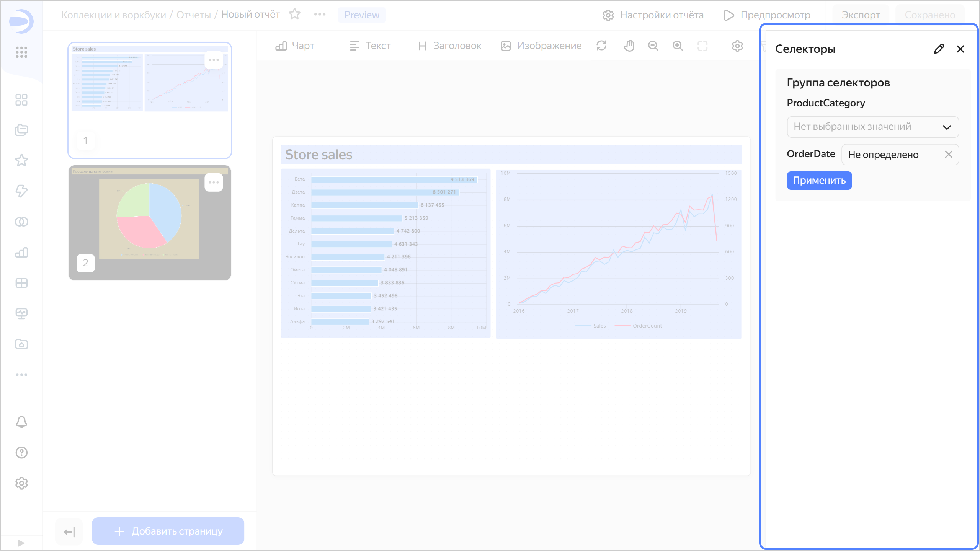Insert a Текст block
980x551 pixels.
click(x=370, y=46)
